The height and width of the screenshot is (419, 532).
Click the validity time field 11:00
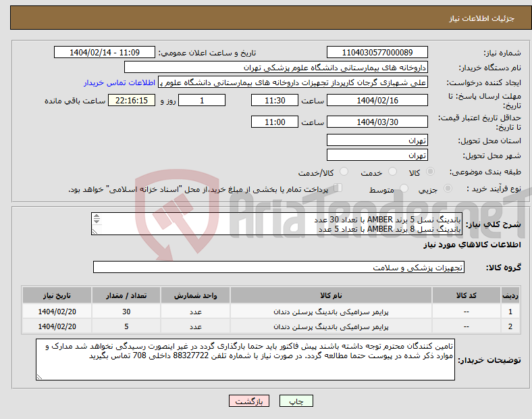pos(275,122)
